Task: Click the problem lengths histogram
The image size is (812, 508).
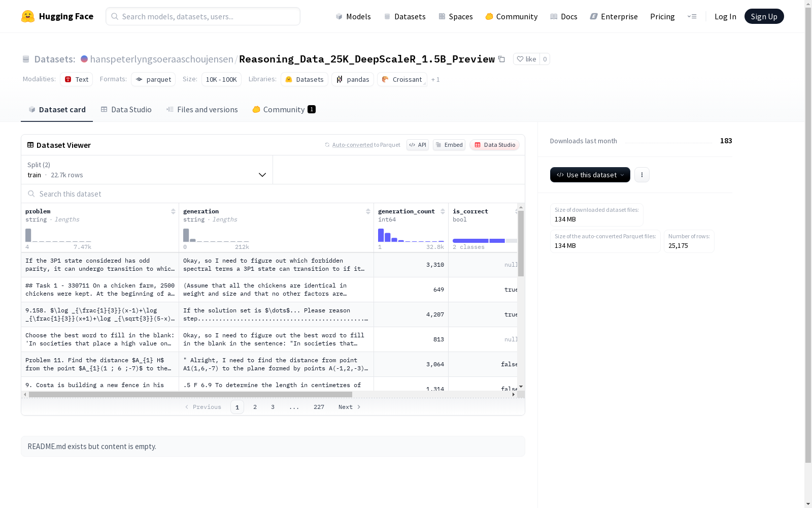Action: pos(58,235)
